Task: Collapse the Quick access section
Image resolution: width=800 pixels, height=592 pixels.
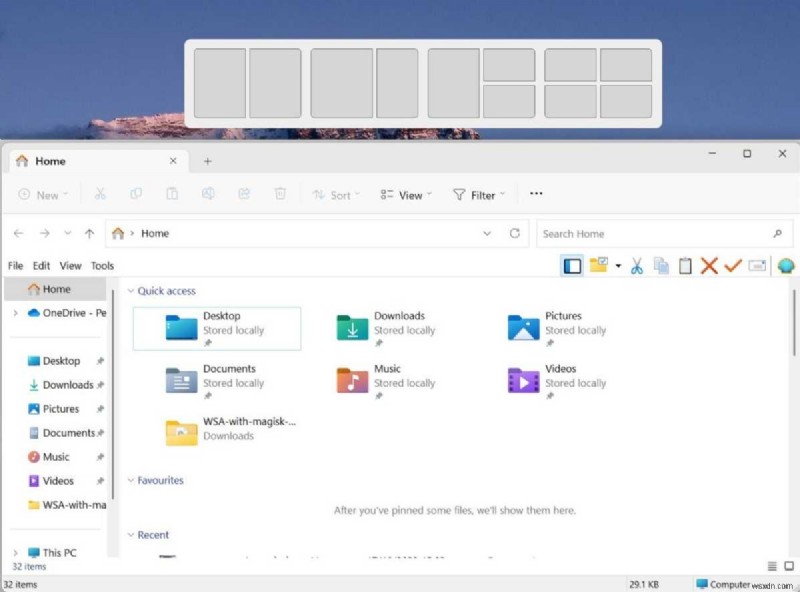Action: coord(131,290)
